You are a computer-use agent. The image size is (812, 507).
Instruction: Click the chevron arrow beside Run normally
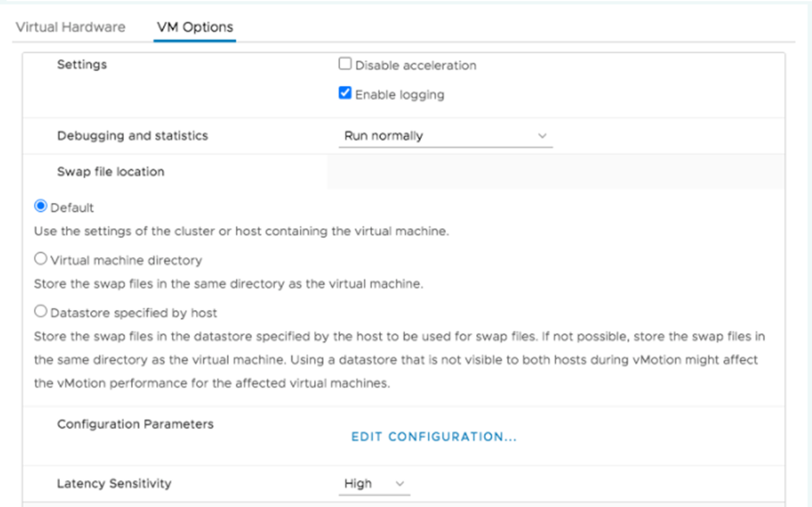click(542, 136)
